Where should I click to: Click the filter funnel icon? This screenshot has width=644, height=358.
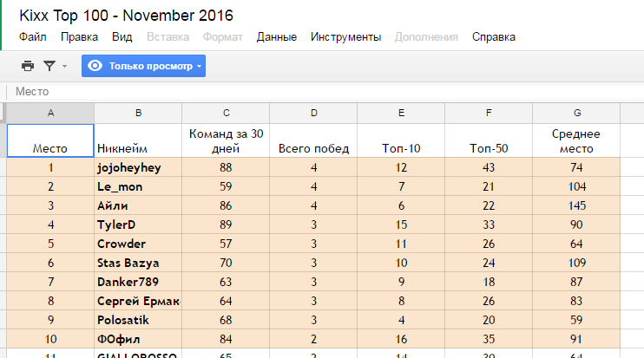pos(49,66)
